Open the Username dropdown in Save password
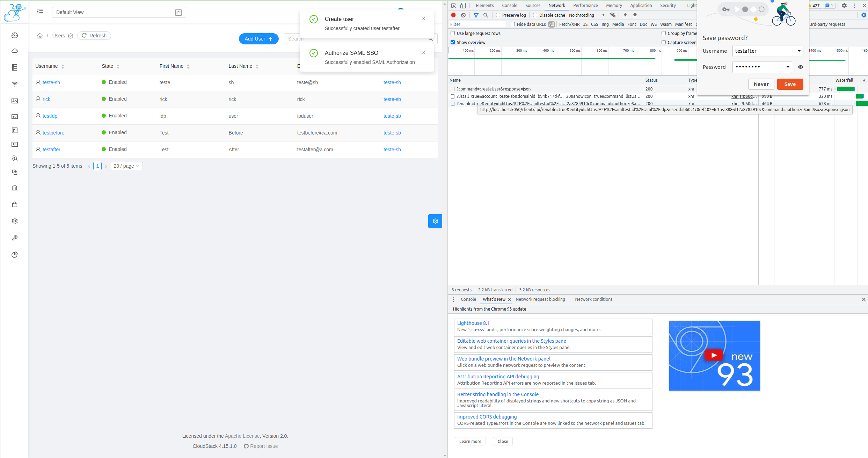This screenshot has height=458, width=868. [x=799, y=51]
